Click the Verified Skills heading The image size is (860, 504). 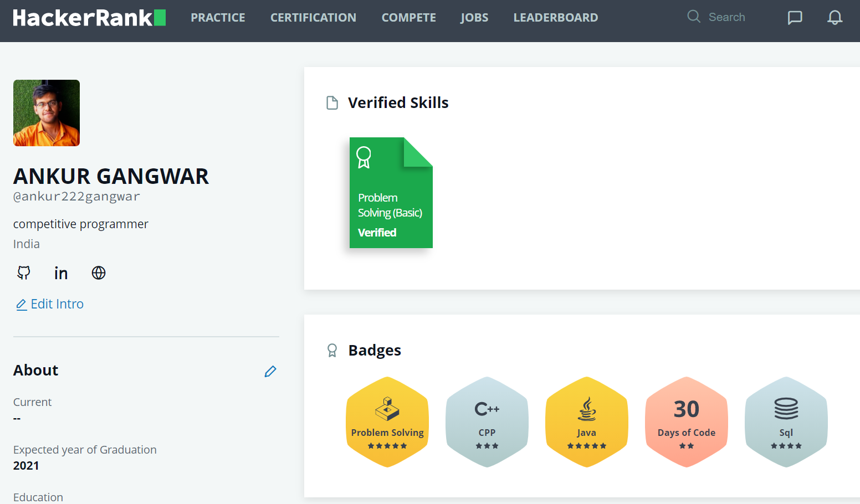pos(398,103)
